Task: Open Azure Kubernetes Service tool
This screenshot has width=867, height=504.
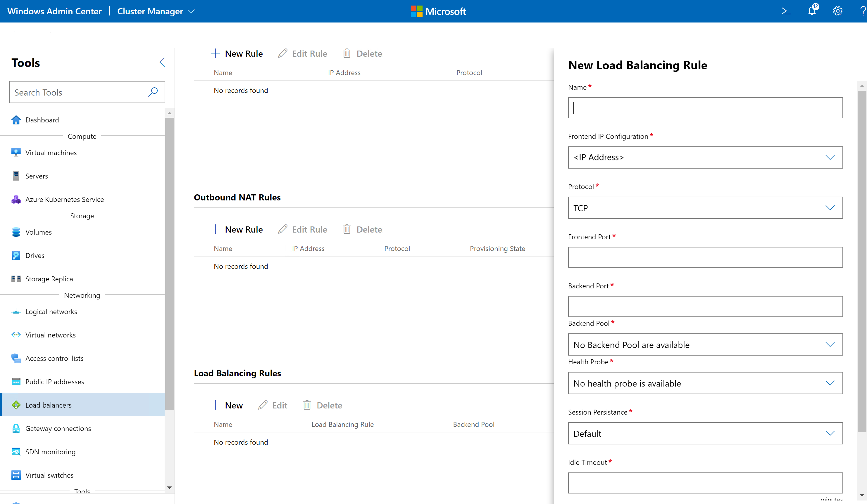Action: click(64, 199)
